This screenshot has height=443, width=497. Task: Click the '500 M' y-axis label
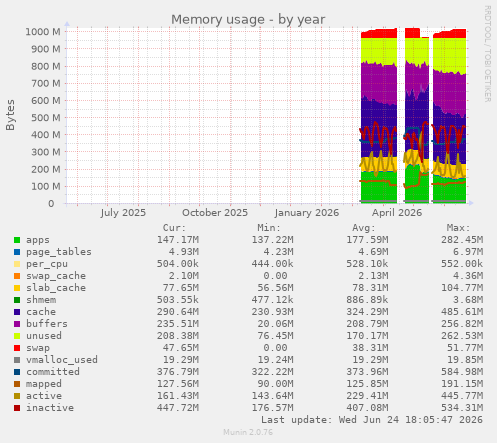46,118
